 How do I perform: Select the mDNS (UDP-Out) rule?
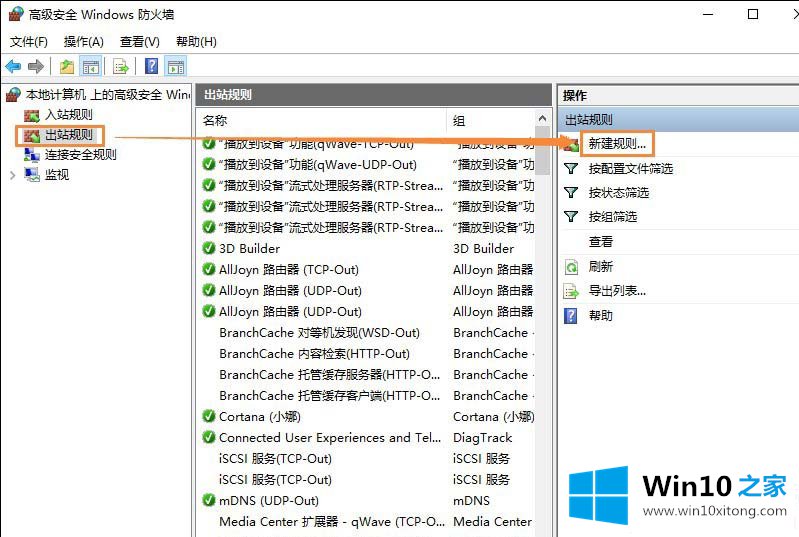(x=269, y=501)
